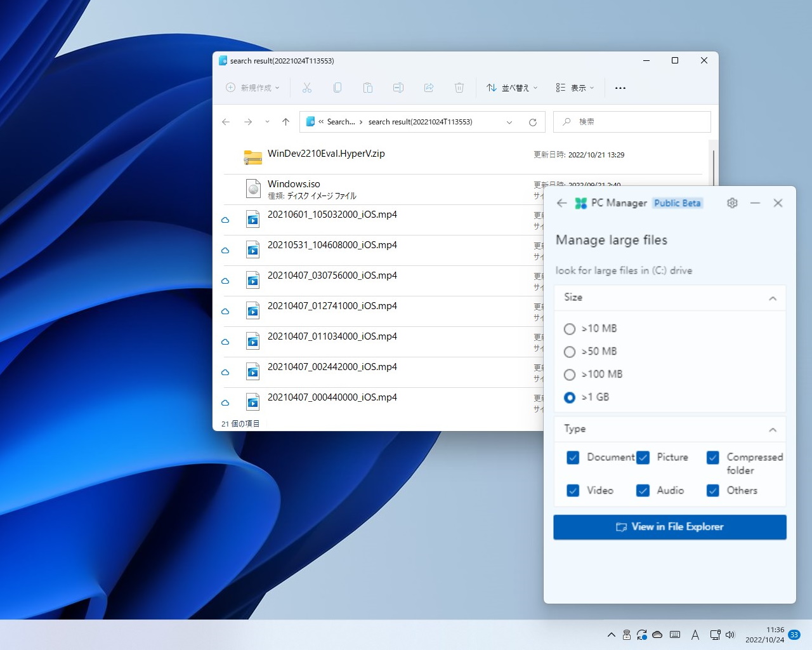This screenshot has height=650, width=812.
Task: Go back in File Explorer navigation
Action: click(x=226, y=122)
